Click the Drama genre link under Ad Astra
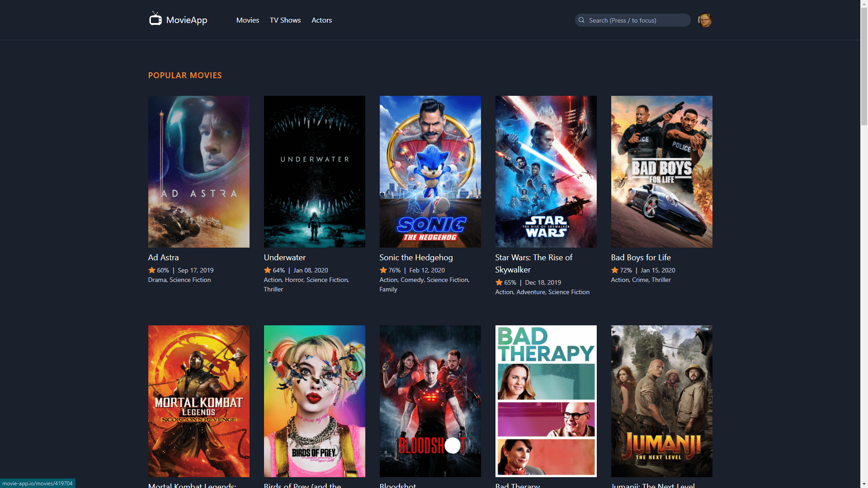 coord(157,280)
